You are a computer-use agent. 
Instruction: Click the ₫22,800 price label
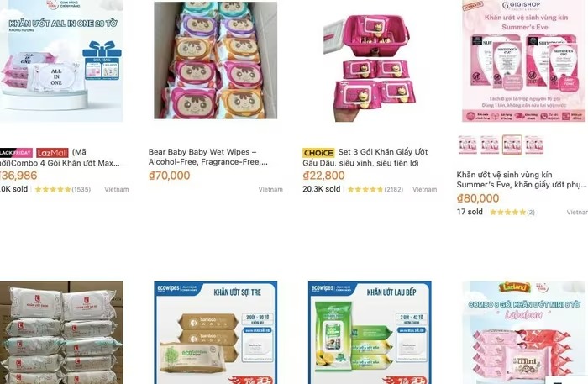[x=323, y=176]
